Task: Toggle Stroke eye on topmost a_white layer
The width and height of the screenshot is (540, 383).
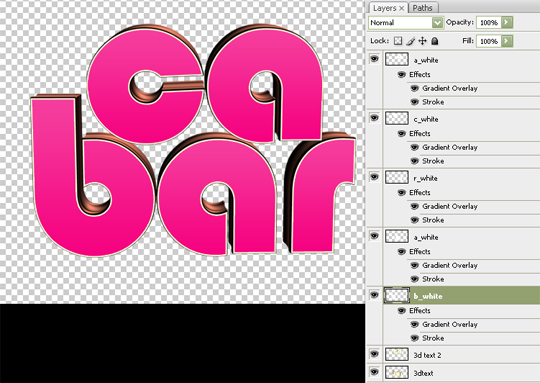Action: coord(415,102)
